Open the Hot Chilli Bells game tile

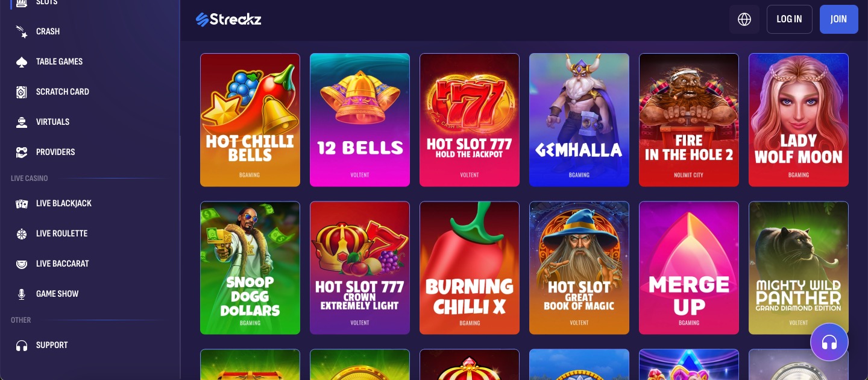coord(250,120)
